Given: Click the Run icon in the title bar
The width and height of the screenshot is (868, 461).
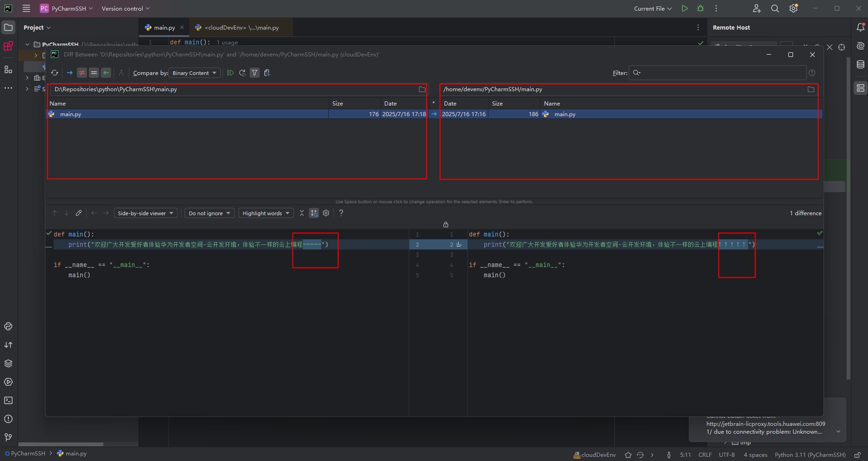Looking at the screenshot, I should (x=685, y=8).
